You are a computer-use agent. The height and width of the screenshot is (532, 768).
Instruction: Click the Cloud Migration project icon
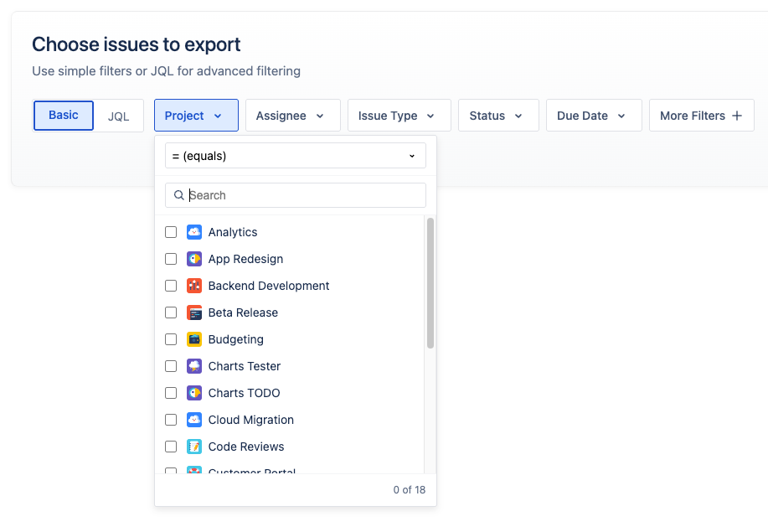click(194, 420)
